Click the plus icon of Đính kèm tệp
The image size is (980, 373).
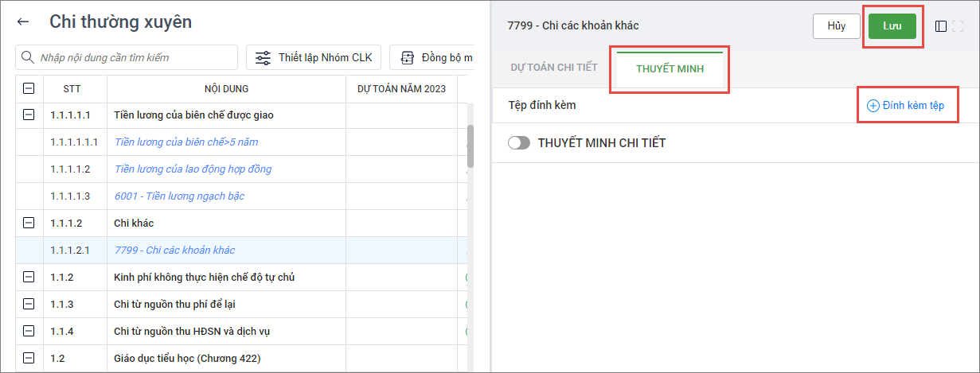click(x=873, y=106)
